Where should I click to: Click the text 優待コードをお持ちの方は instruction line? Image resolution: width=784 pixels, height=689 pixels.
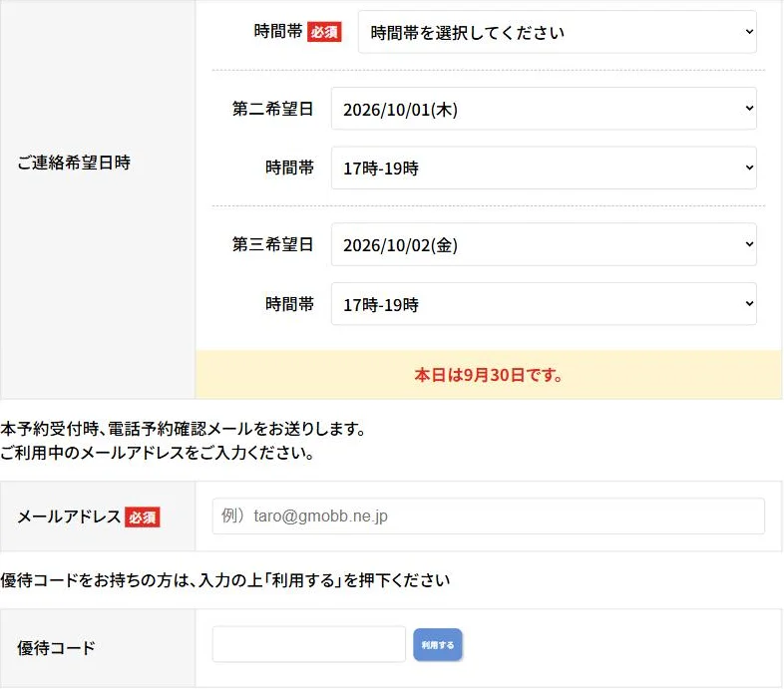(x=225, y=580)
